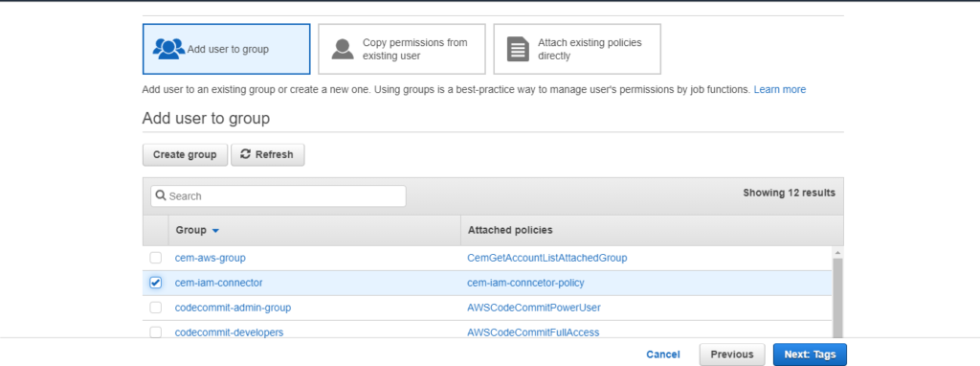The width and height of the screenshot is (980, 366).
Task: Open the Learn more link
Action: (x=779, y=89)
